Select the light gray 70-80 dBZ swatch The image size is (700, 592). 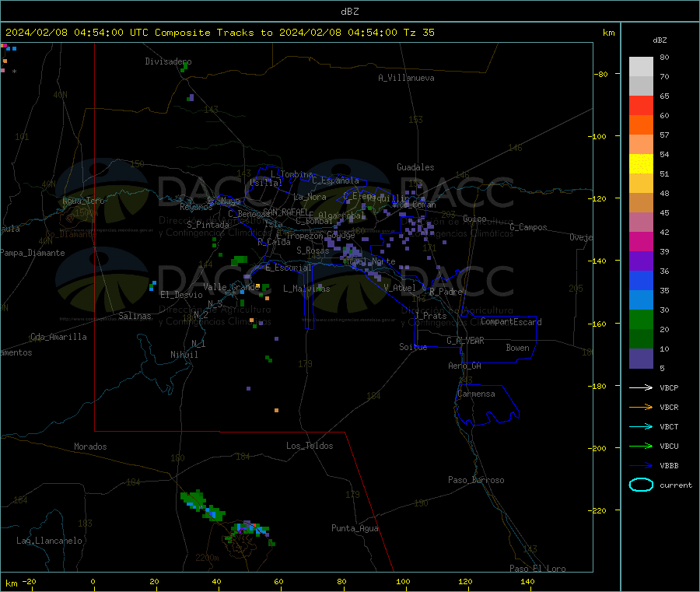(x=641, y=67)
